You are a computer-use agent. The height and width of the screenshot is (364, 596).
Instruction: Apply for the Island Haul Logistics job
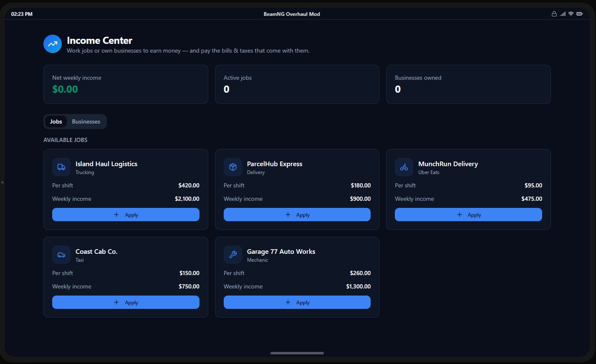click(x=126, y=215)
